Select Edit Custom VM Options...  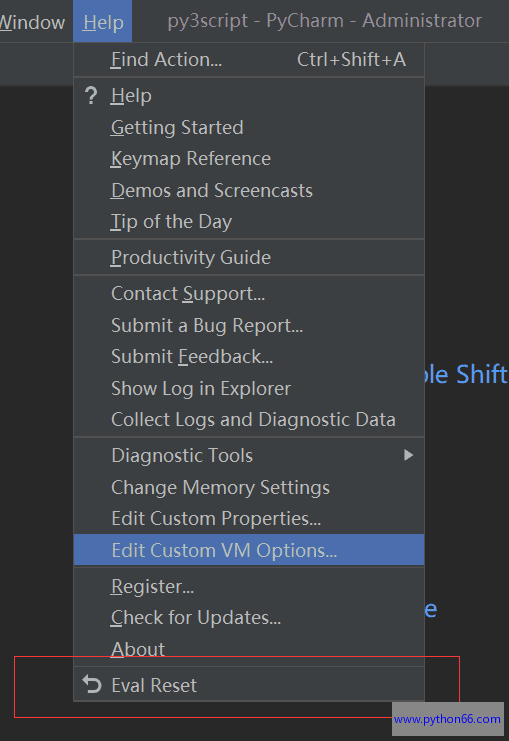click(249, 550)
